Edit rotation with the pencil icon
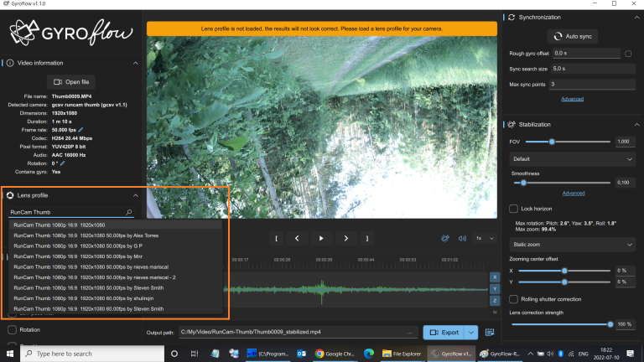Screen dimensions: 644x362 point(62,163)
